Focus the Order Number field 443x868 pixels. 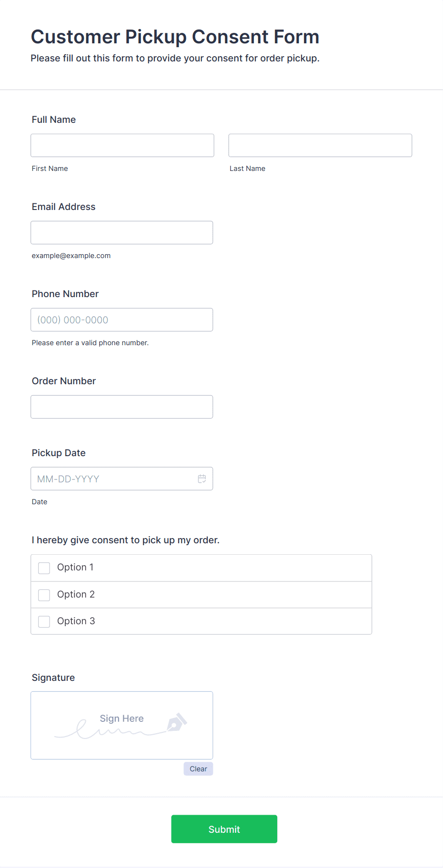pos(122,407)
